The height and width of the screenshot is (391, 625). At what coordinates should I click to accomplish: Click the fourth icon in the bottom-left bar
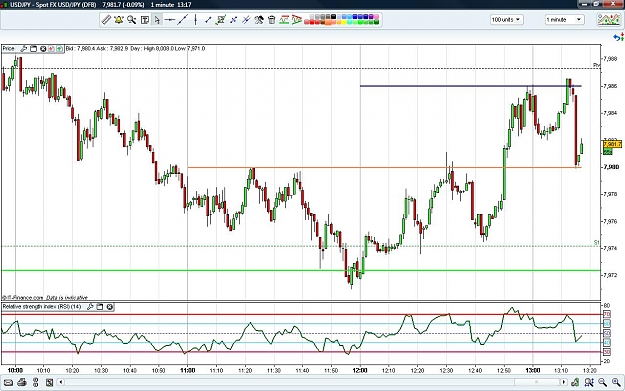click(x=49, y=383)
